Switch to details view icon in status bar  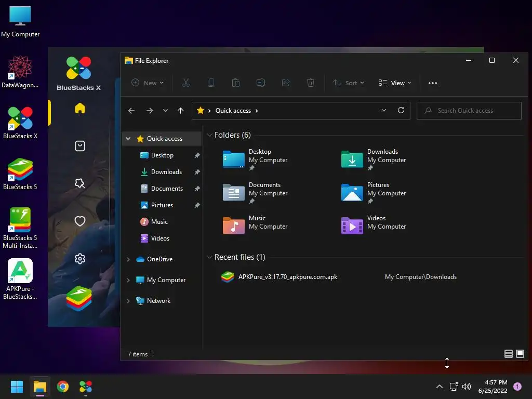click(x=508, y=354)
